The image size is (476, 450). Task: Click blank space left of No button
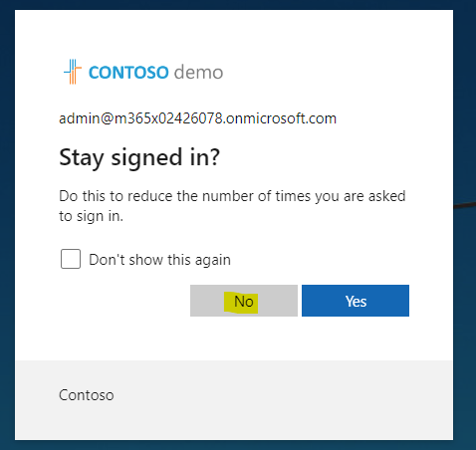[124, 301]
